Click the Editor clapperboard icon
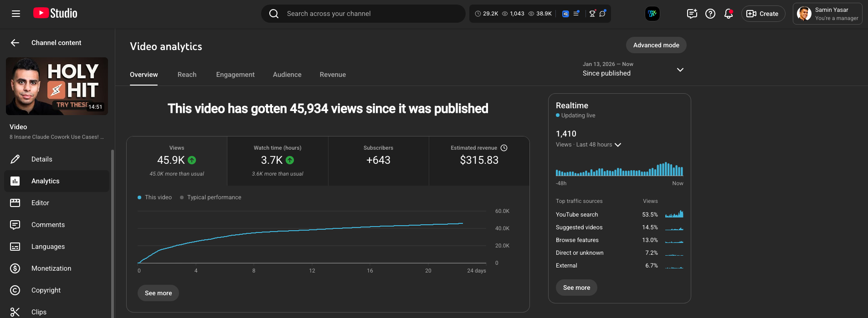Image resolution: width=868 pixels, height=318 pixels. tap(15, 203)
